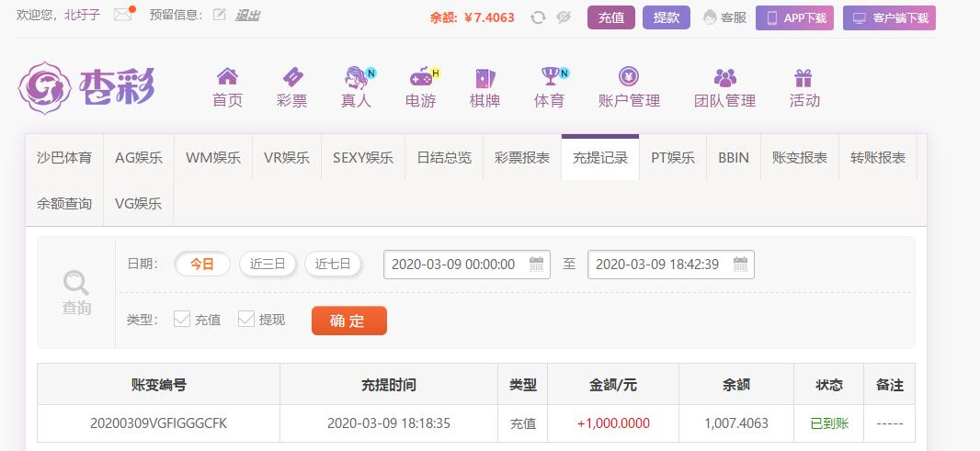980x451 pixels.
Task: Click the 提款 withdraw button
Action: tap(667, 17)
